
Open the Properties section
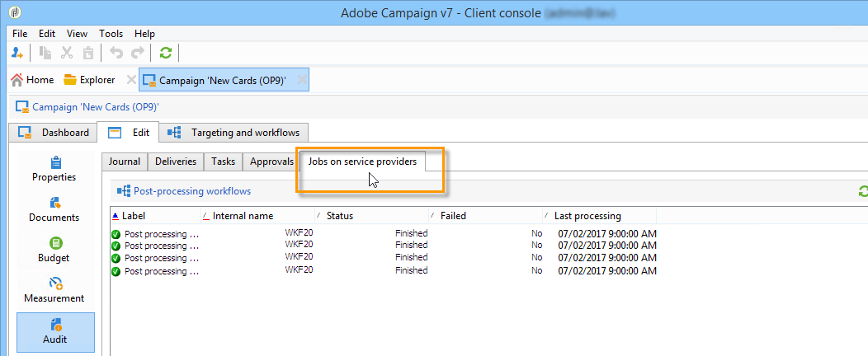pos(54,169)
